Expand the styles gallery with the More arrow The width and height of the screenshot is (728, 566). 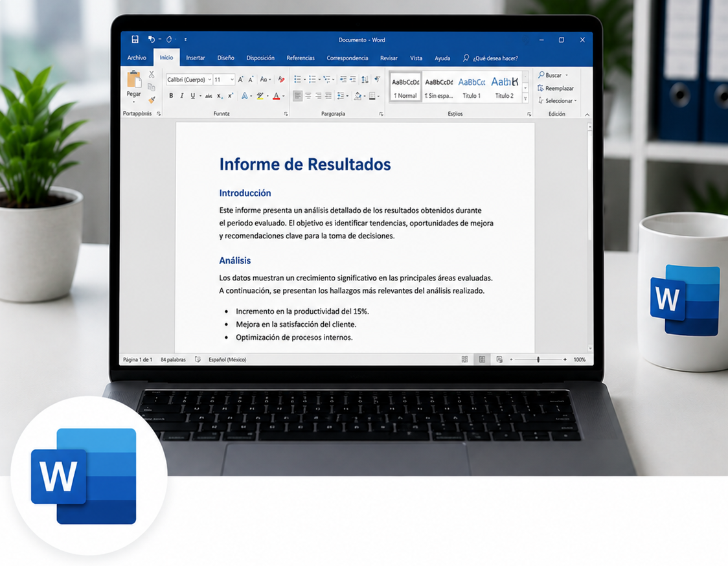(525, 98)
